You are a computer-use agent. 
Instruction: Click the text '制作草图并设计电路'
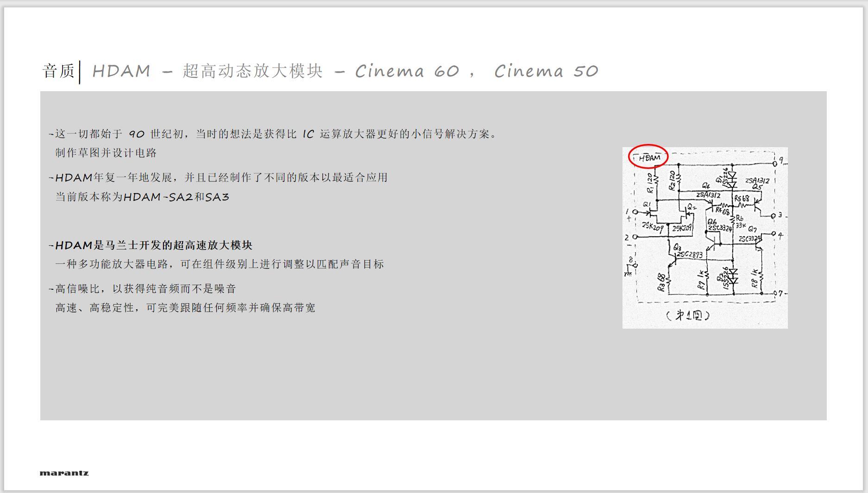(106, 153)
